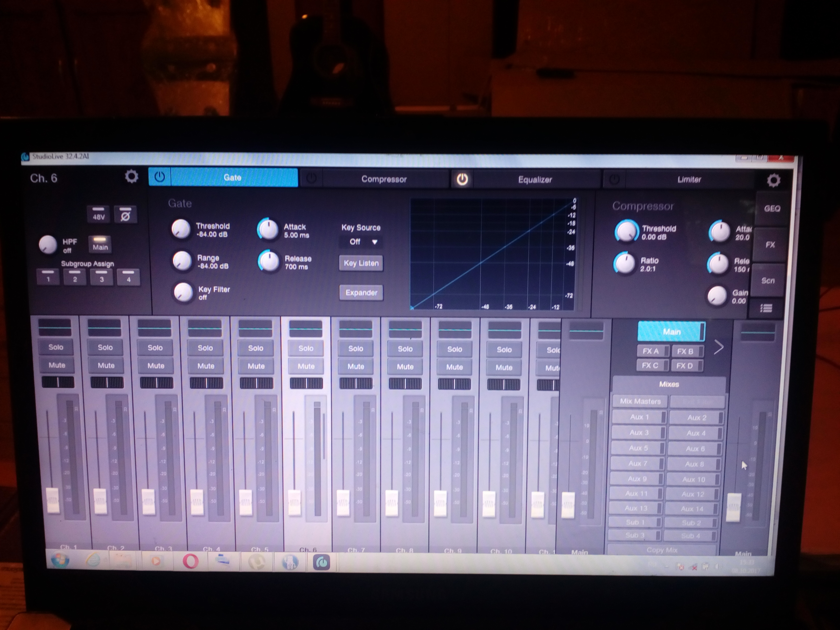
Task: Open Opera from the Windows taskbar
Action: click(x=191, y=561)
